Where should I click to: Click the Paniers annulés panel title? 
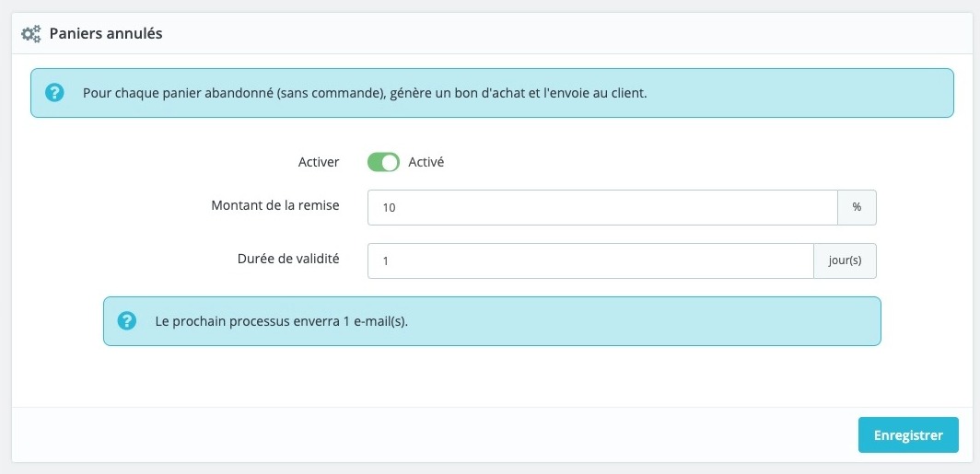click(106, 34)
